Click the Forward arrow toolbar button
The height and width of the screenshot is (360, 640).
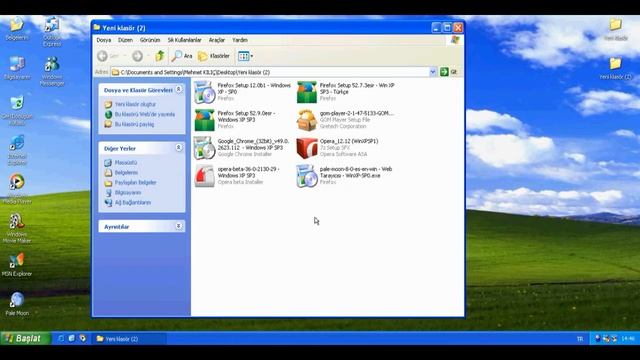pyautogui.click(x=138, y=56)
